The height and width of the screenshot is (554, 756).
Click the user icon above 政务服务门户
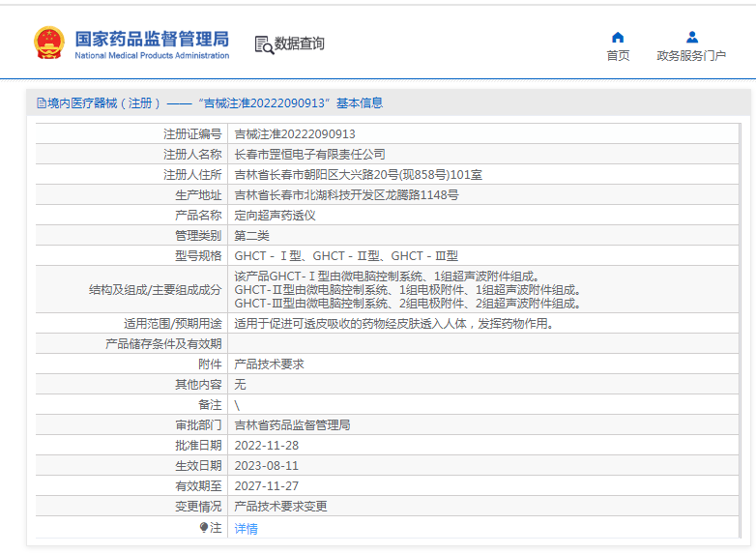click(691, 37)
